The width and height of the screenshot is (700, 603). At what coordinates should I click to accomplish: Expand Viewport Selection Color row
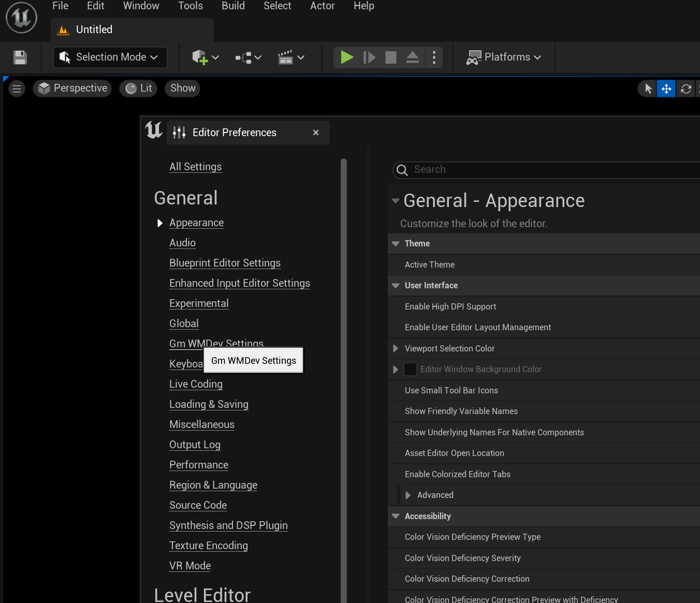396,349
